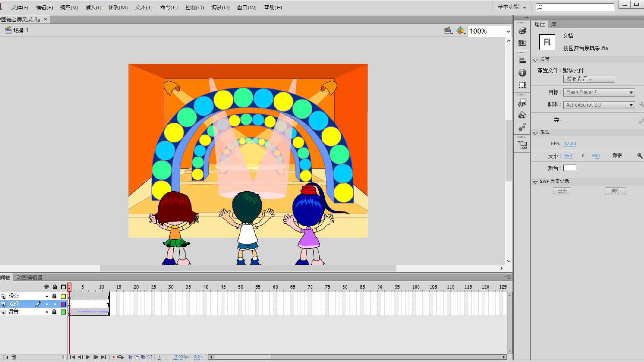644x362 pixels.
Task: Open the 文件(F) menu
Action: [20, 7]
